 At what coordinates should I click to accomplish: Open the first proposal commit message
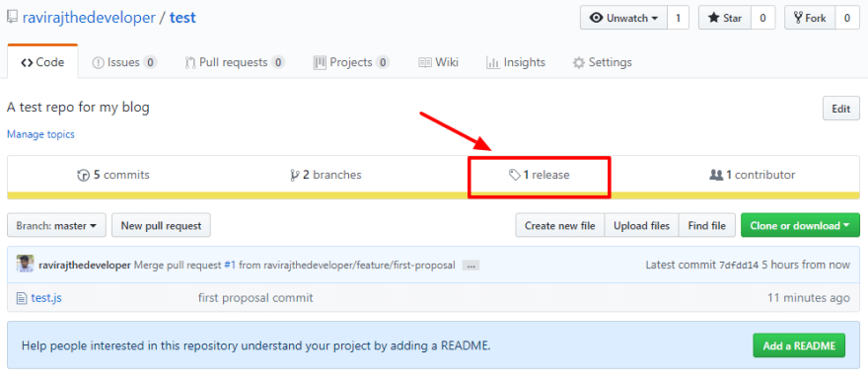click(x=255, y=298)
